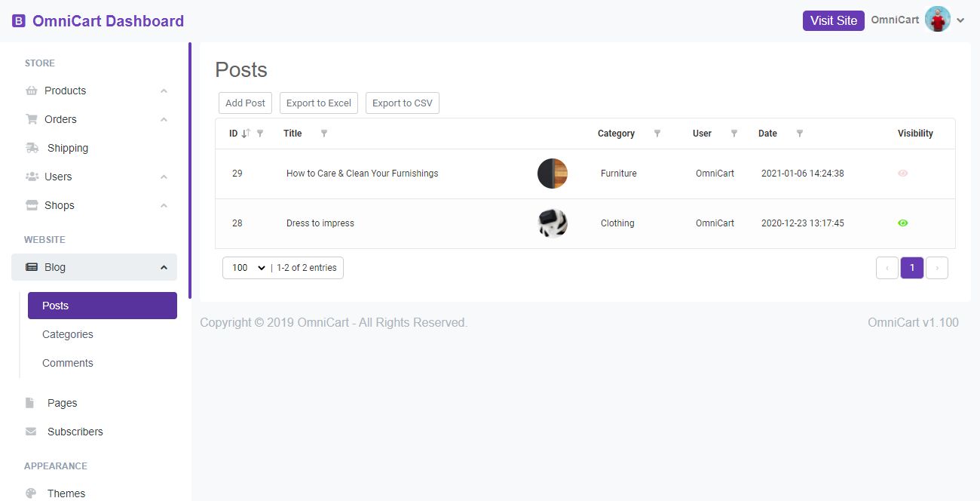Viewport: 980px width, 501px height.
Task: Click the Dress to impress post thumbnail
Action: point(553,223)
